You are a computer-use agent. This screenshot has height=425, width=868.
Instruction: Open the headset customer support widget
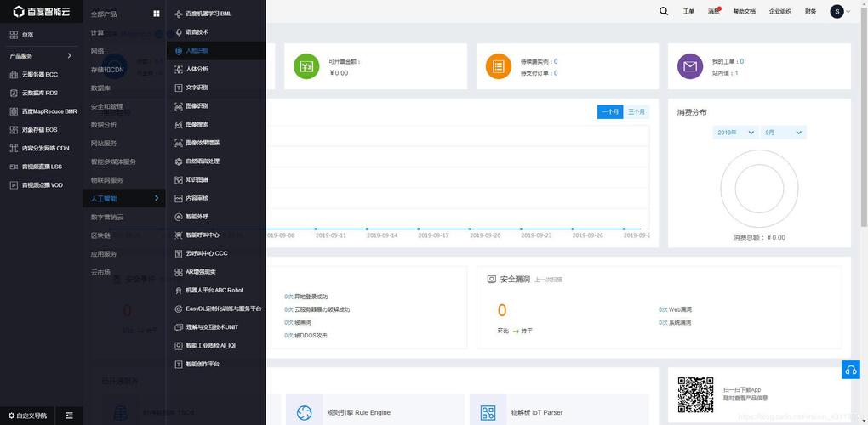coord(851,369)
